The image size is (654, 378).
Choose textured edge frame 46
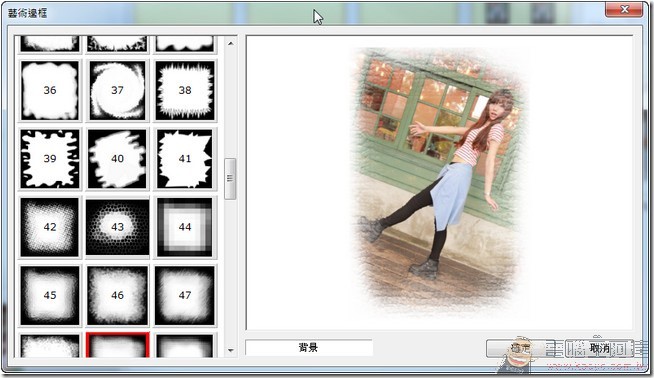(117, 295)
